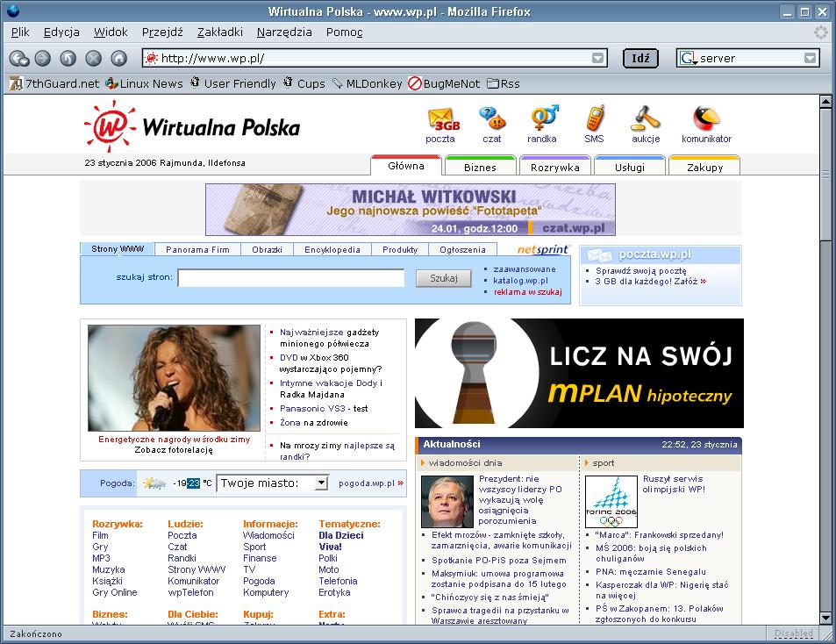This screenshot has width=836, height=644.
Task: Click the SMS phone icon
Action: point(594,118)
